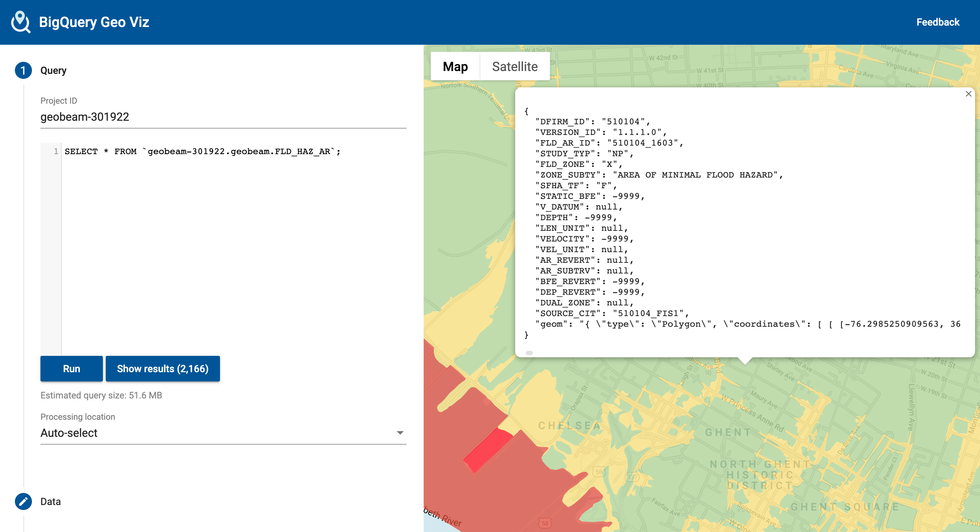Click the Estimated query size text
The height and width of the screenshot is (532, 980).
pyautogui.click(x=101, y=395)
